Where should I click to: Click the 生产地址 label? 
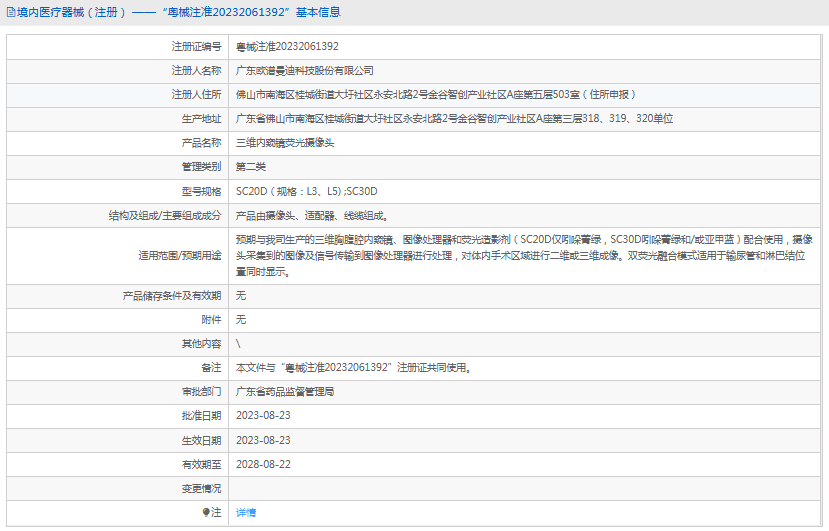[201, 118]
